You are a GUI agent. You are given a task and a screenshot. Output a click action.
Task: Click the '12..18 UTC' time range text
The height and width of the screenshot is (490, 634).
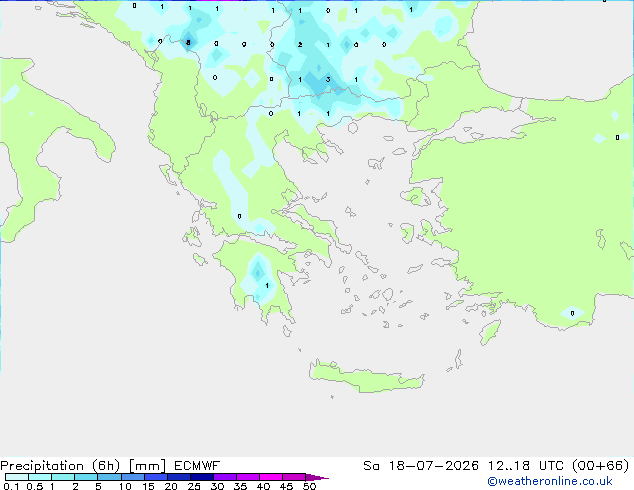point(526,466)
